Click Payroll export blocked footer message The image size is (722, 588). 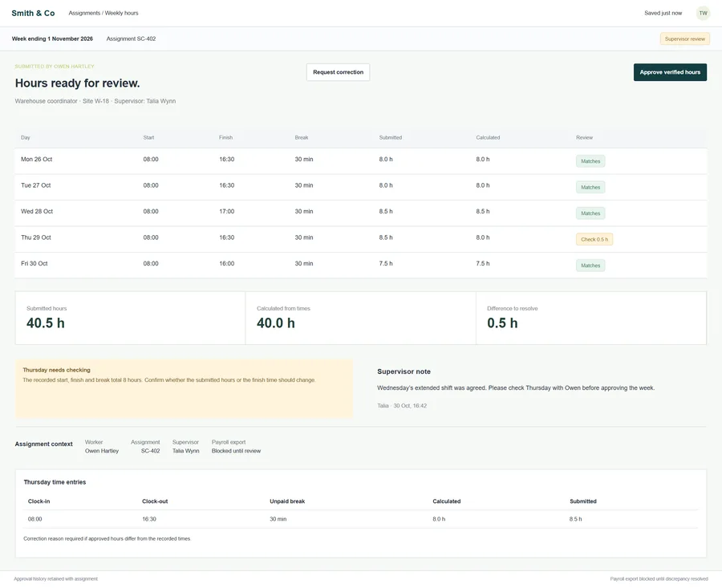[x=659, y=579]
